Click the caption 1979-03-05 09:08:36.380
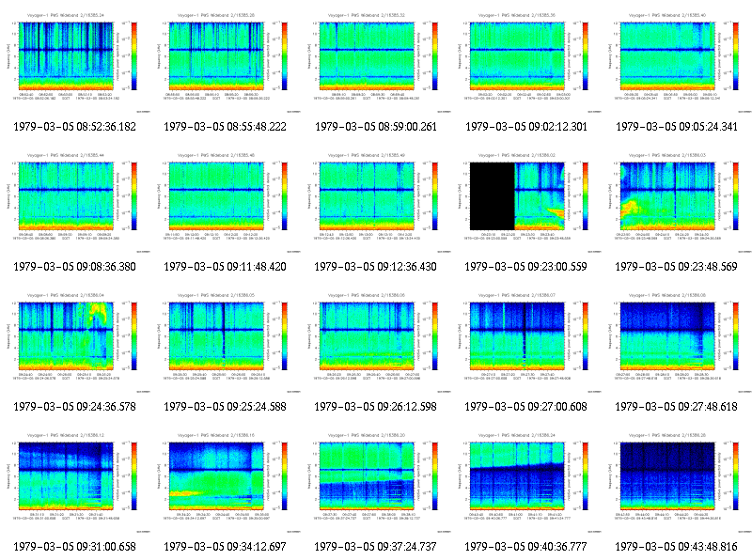Screen dimensions: 752x560 [x=75, y=267]
